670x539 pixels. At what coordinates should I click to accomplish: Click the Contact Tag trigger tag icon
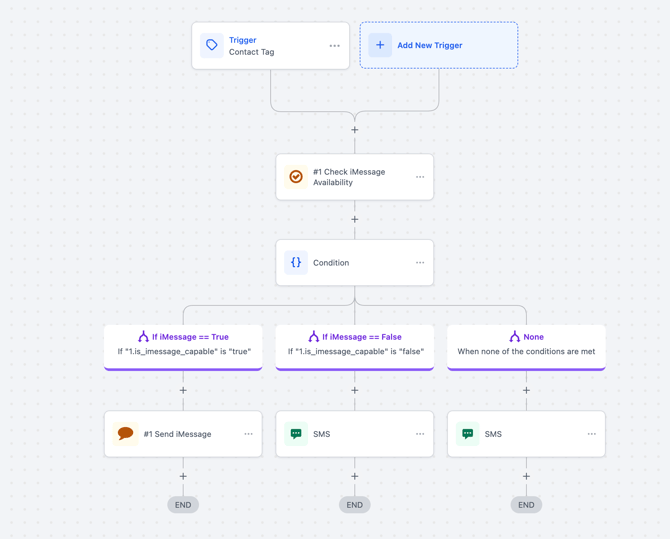[x=212, y=45]
